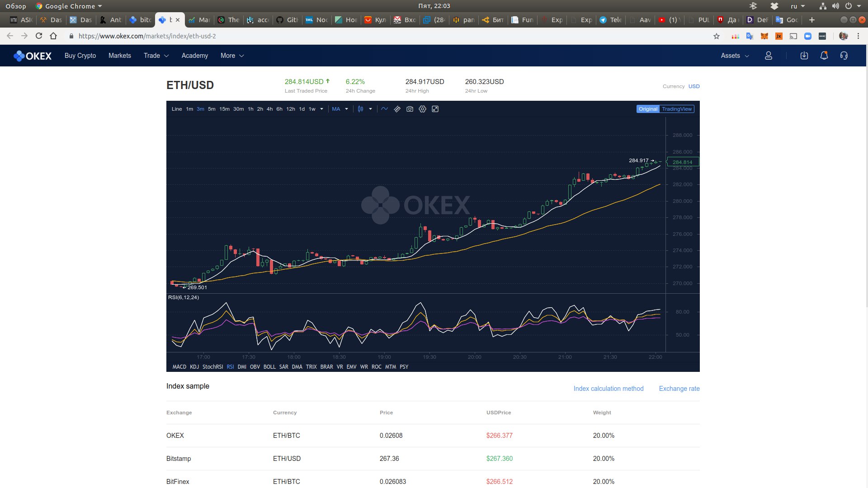Open the Обзор activities overview
This screenshot has width=868, height=488.
pyautogui.click(x=16, y=6)
